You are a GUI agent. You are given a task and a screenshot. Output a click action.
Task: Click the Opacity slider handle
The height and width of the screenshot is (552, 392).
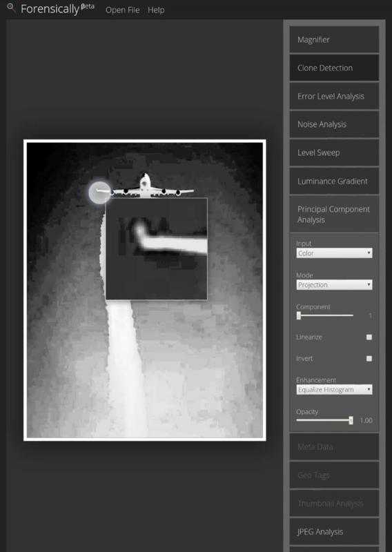point(351,420)
